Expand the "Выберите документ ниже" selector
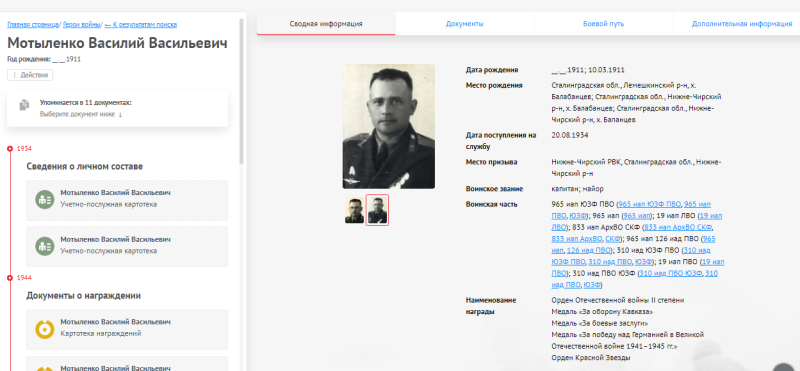This screenshot has width=800, height=371. tap(81, 114)
